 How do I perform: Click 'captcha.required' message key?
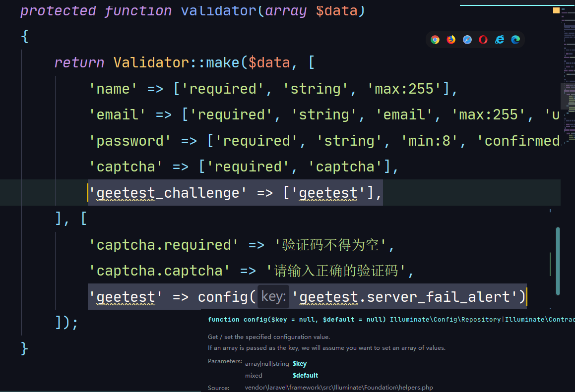coord(164,245)
